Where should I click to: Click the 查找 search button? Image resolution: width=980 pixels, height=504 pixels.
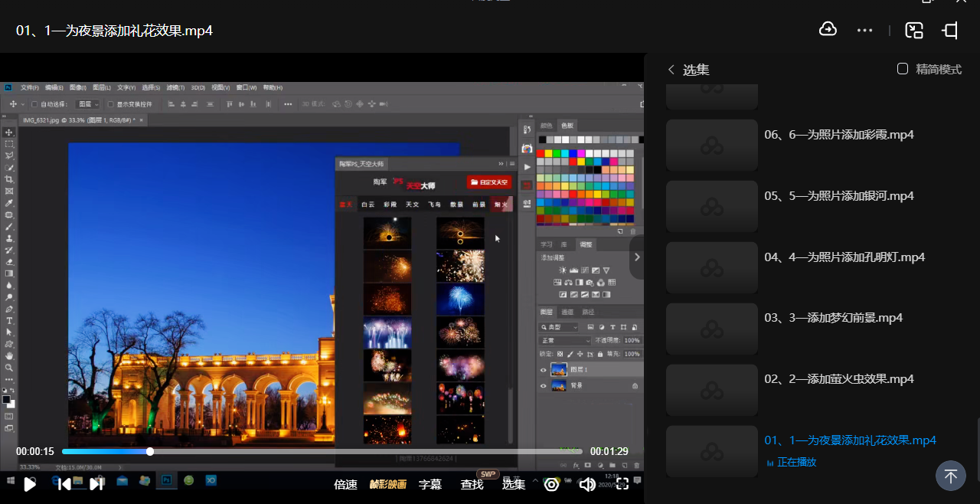[x=472, y=484]
